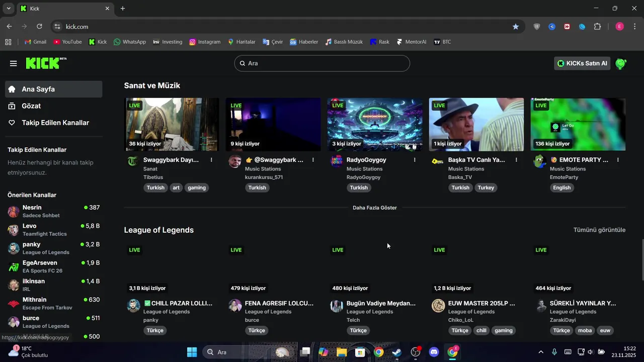Open the hamburger sidebar menu

pos(13,63)
